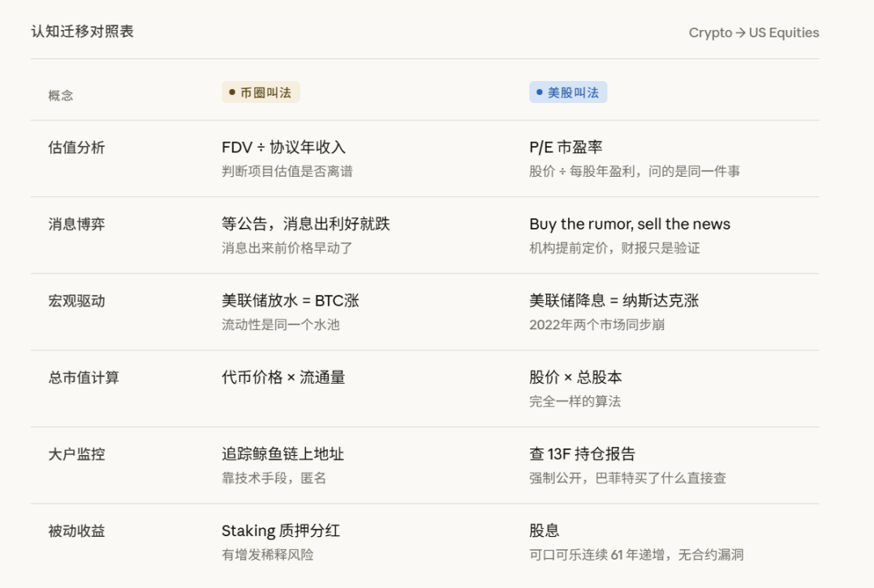The height and width of the screenshot is (588, 874).
Task: Click the 消息博弈 row label
Action: (76, 224)
